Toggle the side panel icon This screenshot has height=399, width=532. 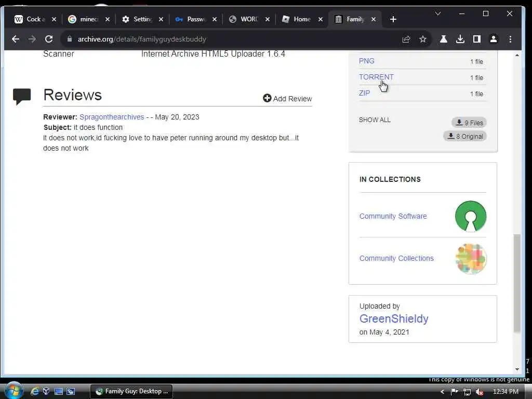[x=477, y=39]
